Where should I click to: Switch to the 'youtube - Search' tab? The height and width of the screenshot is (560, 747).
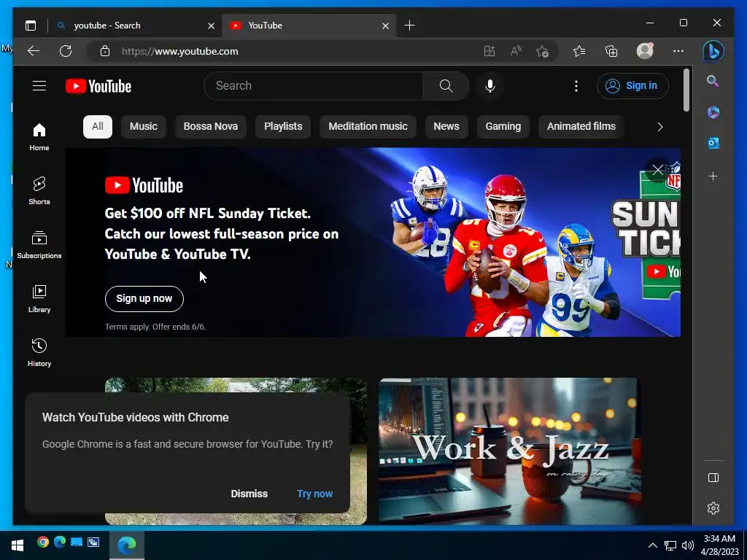coord(135,26)
